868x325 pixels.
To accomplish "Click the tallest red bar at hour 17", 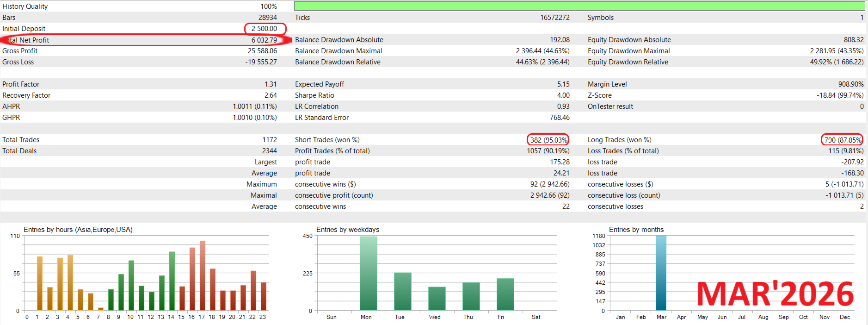I will (x=202, y=275).
